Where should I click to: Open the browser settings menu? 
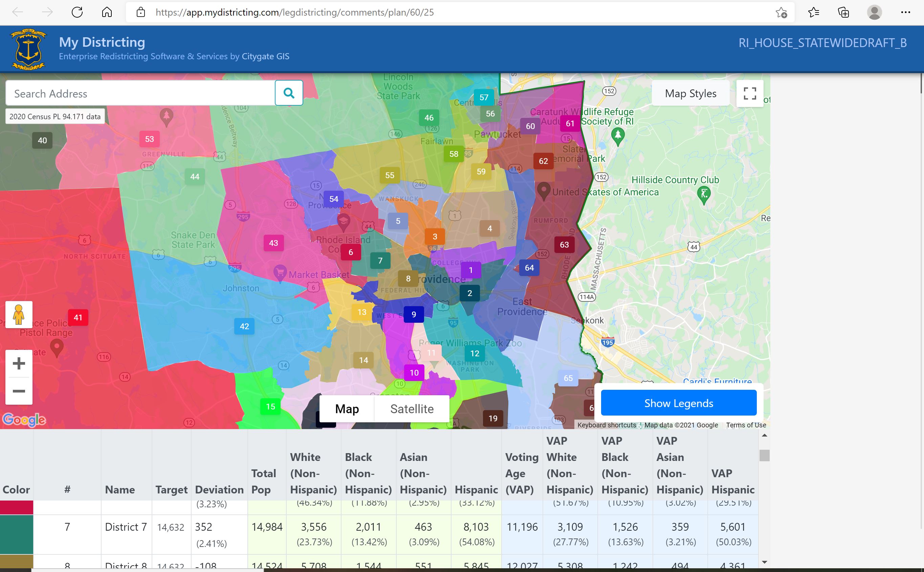pos(906,13)
